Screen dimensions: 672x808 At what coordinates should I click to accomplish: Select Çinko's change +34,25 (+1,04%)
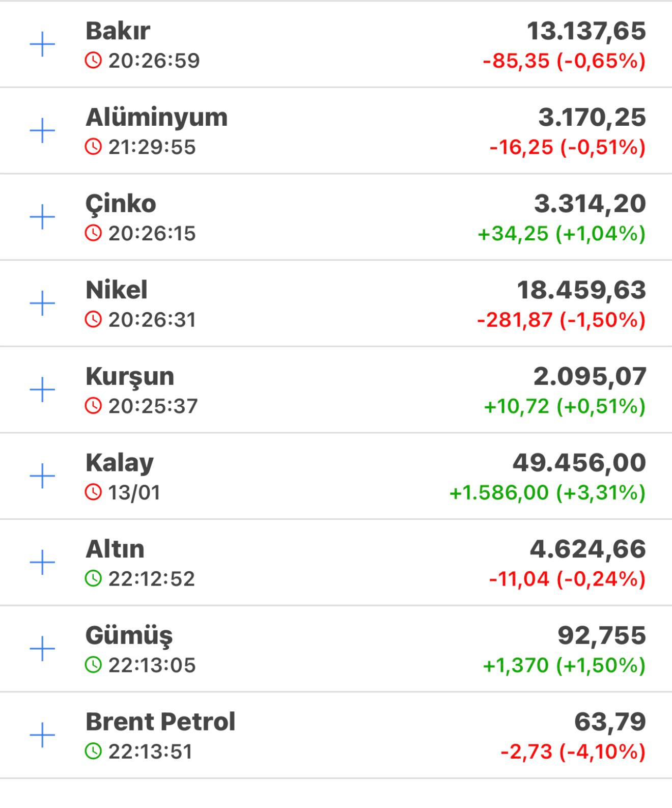pos(562,234)
